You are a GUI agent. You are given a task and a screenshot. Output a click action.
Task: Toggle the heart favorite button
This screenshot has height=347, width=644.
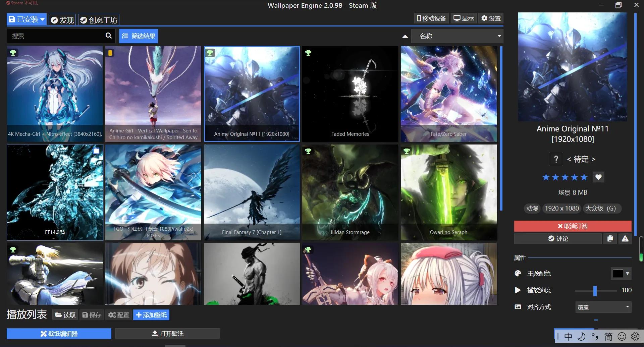pyautogui.click(x=598, y=177)
